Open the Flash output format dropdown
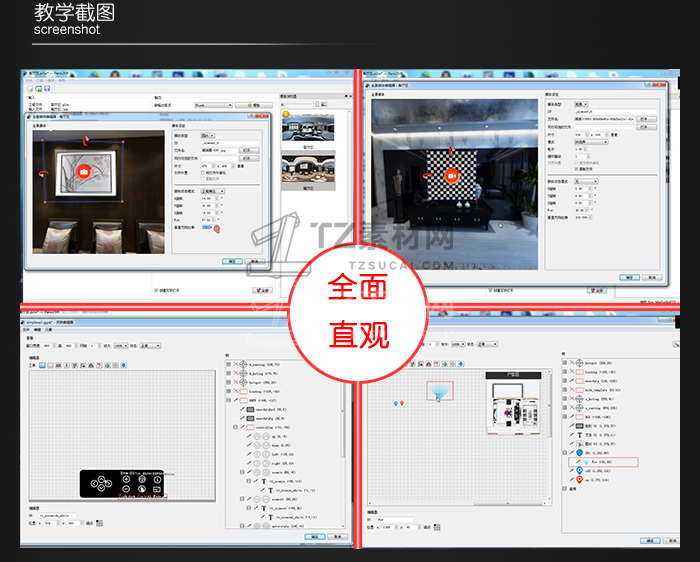The width and height of the screenshot is (700, 562). [213, 105]
